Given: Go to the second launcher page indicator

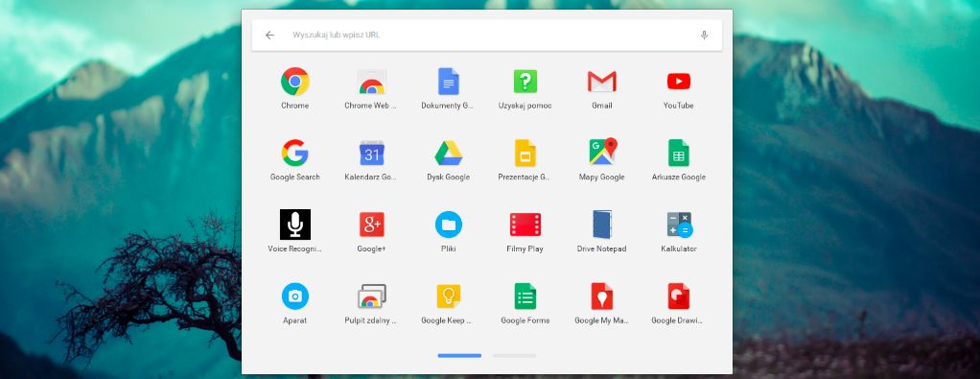Looking at the screenshot, I should click(514, 356).
